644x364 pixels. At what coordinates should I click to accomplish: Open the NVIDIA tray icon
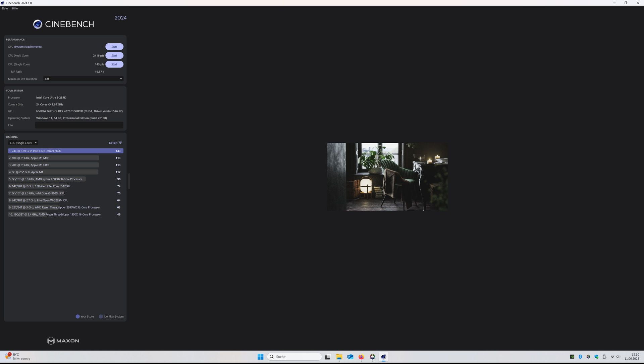(572, 357)
